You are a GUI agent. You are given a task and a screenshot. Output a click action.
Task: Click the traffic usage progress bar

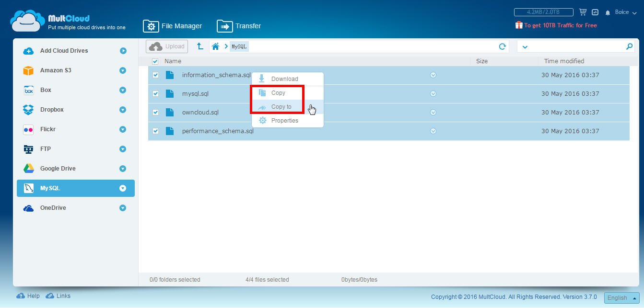[x=543, y=12]
